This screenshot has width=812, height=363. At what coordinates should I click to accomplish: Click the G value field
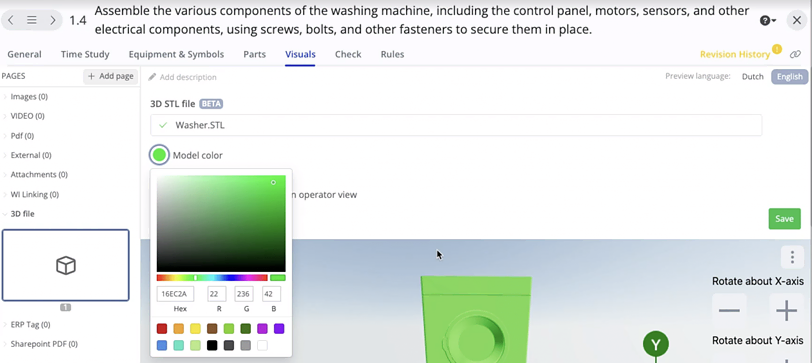coord(243,294)
